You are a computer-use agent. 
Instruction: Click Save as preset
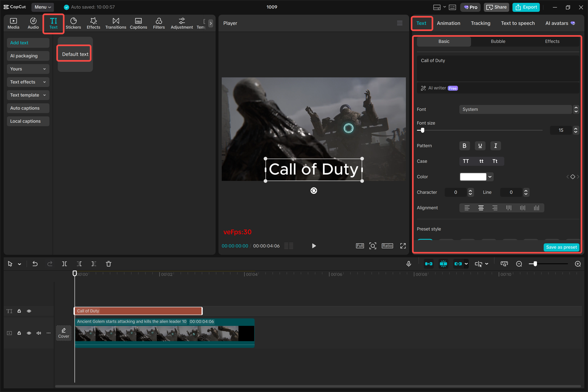(x=561, y=247)
